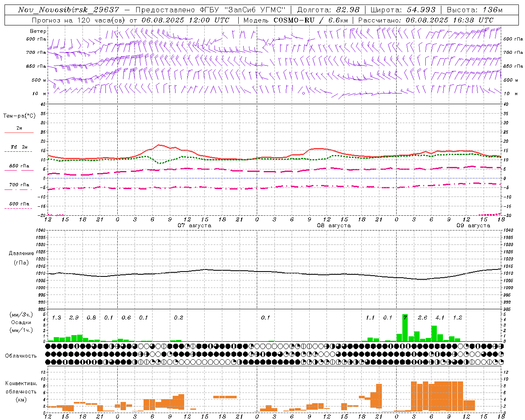Click the Тем-ра(°C) temperature axis label
Viewport: 525px width, 420px height.
coord(19,116)
